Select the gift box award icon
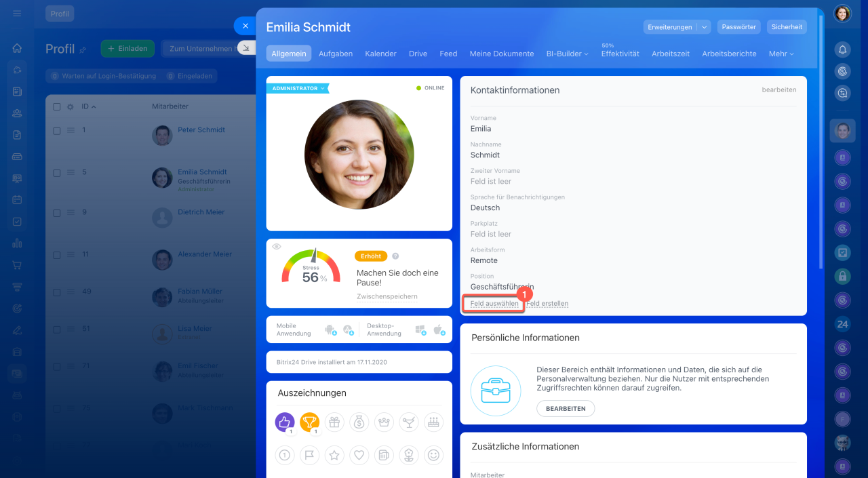Screen dimensions: 868x478 334,422
